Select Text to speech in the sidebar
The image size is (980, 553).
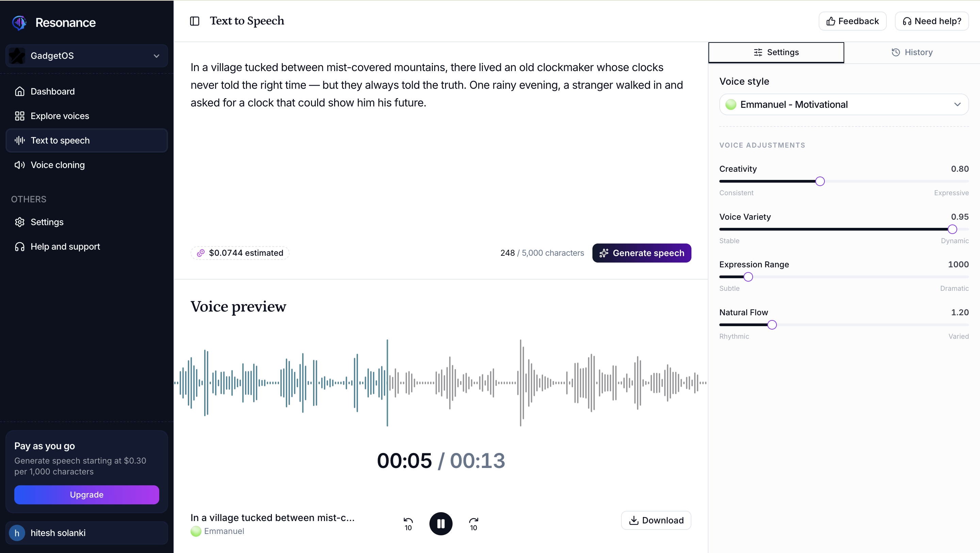pos(87,140)
